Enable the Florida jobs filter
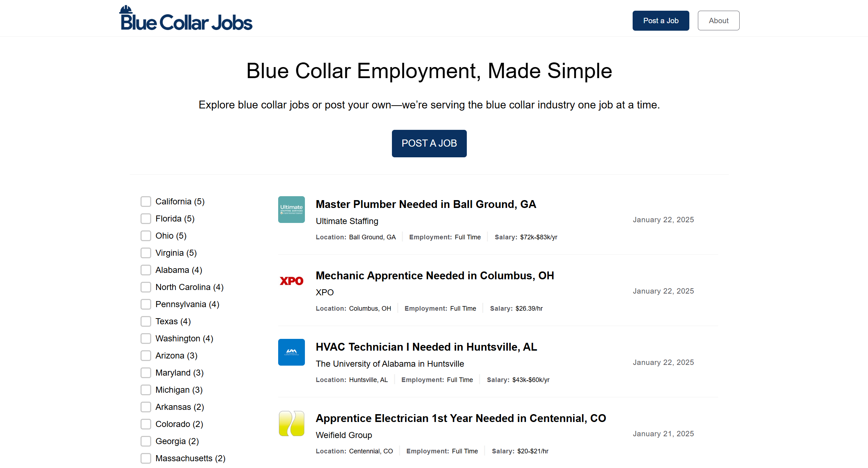The height and width of the screenshot is (468, 868). point(146,219)
